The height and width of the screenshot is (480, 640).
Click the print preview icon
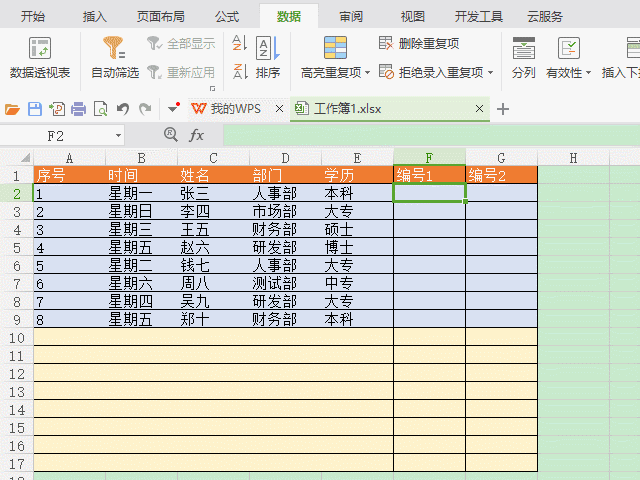pos(100,109)
